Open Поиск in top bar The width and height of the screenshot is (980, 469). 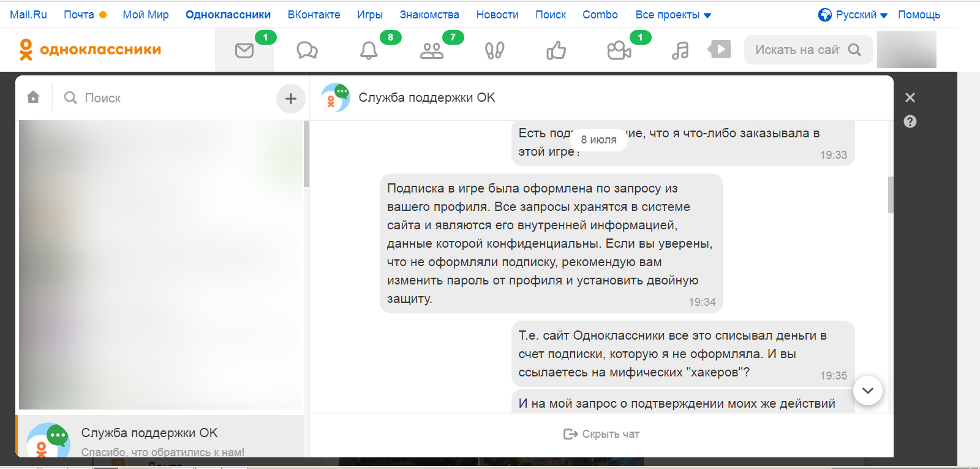(551, 15)
